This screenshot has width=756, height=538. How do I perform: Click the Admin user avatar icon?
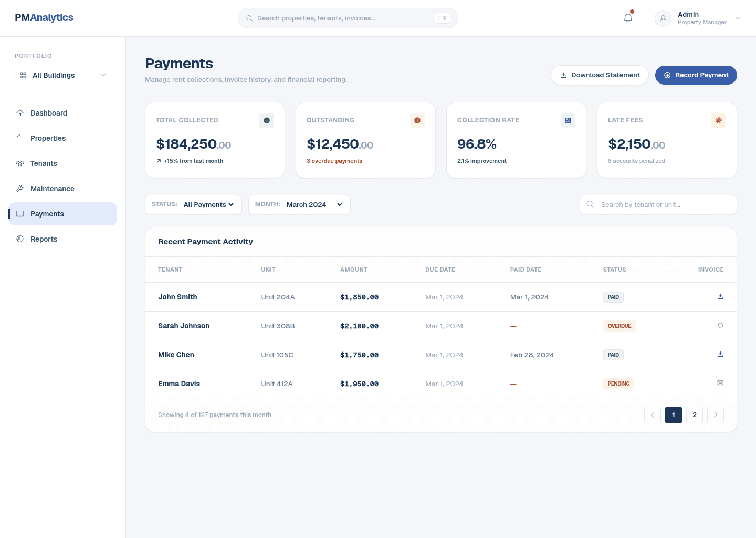pos(663,18)
